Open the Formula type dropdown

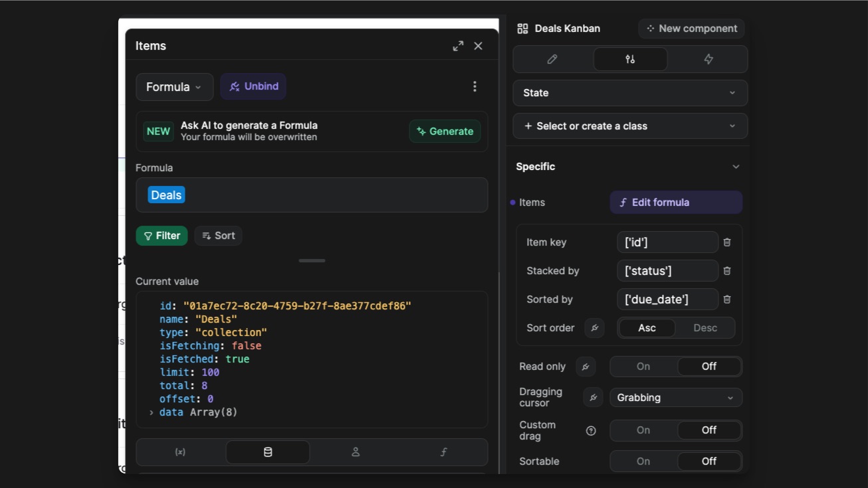[x=174, y=87]
